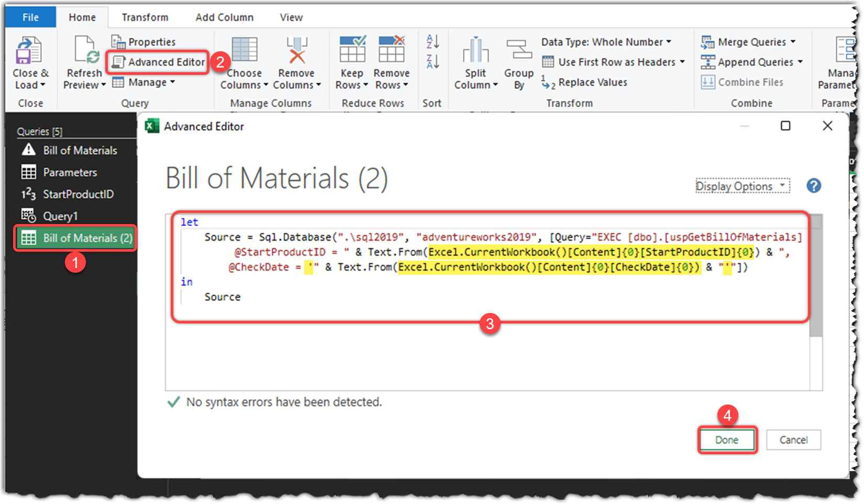Click the Choose Columns icon
The width and height of the screenshot is (864, 504).
(244, 51)
